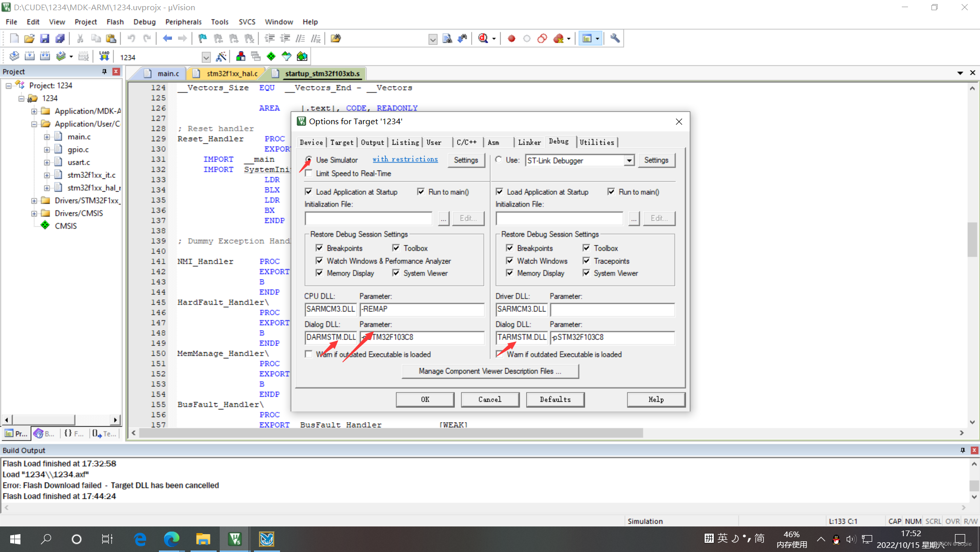Screen dimensions: 980x552
Task: Collapse the Application/User/C folder
Action: 34,124
